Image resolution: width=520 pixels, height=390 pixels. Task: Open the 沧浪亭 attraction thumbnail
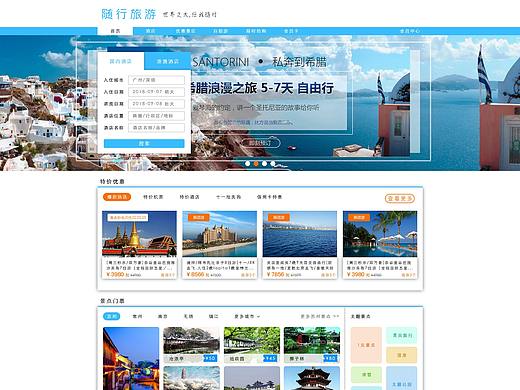coord(192,345)
